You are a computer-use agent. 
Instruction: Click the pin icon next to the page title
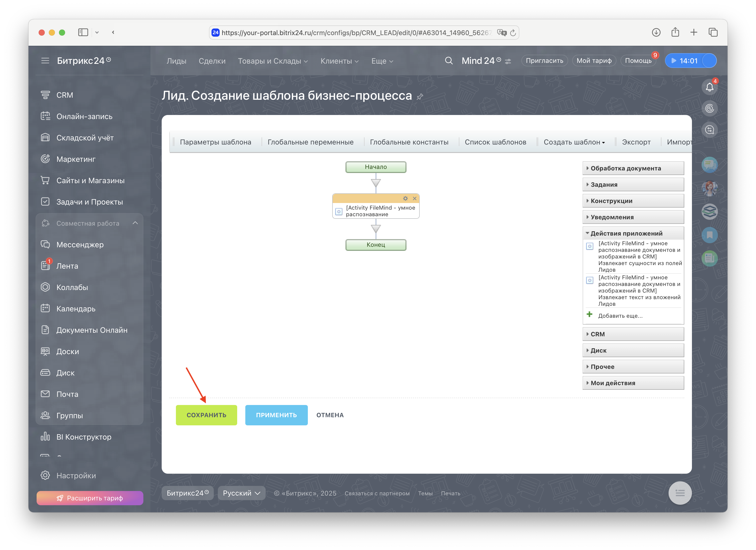(x=420, y=97)
